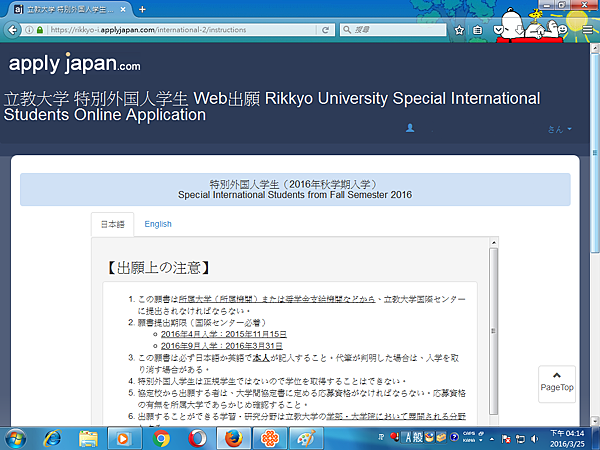The height and width of the screenshot is (450, 600).
Task: Open Windows Explorer folder in taskbar
Action: pos(88,439)
